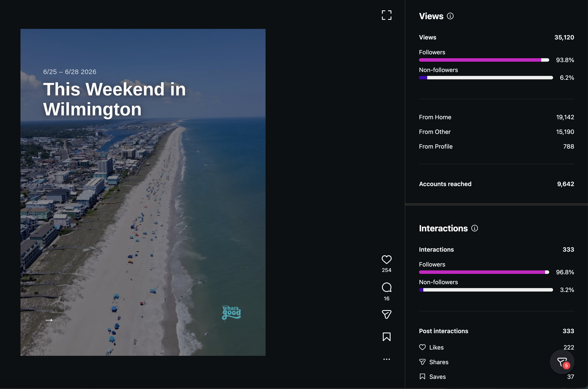Click the Interactions non-followers progress bar
This screenshot has width=588, height=389.
pos(486,290)
